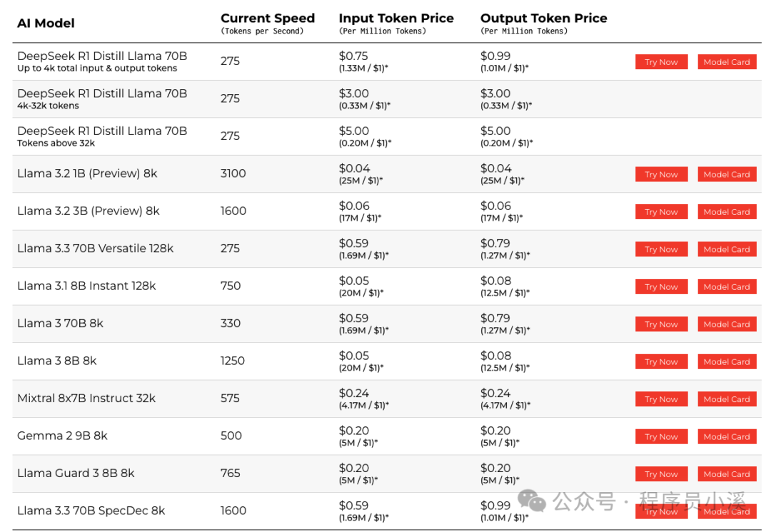The height and width of the screenshot is (532, 771).
Task: Click Try Now for Llama 3.2 1B Preview
Action: [661, 174]
